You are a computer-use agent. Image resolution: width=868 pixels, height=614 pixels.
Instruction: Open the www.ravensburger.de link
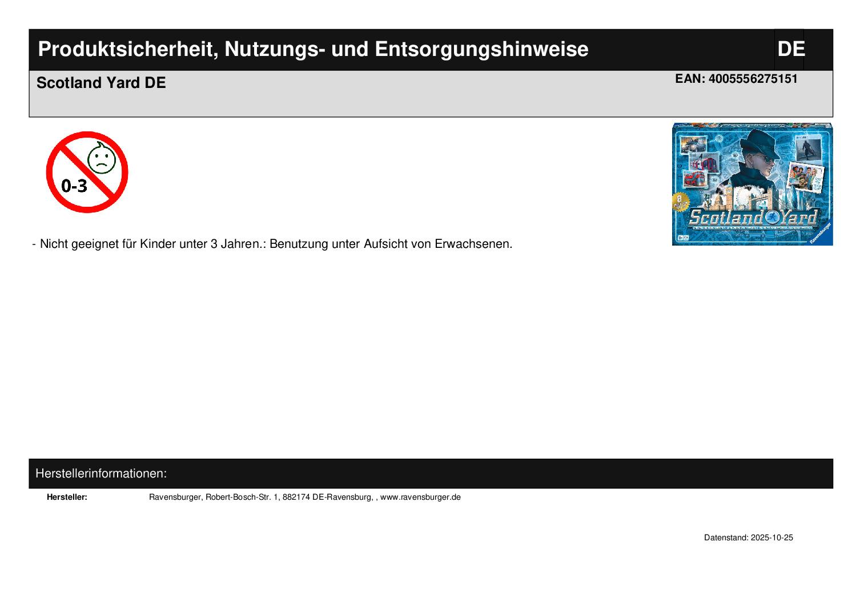tap(420, 497)
